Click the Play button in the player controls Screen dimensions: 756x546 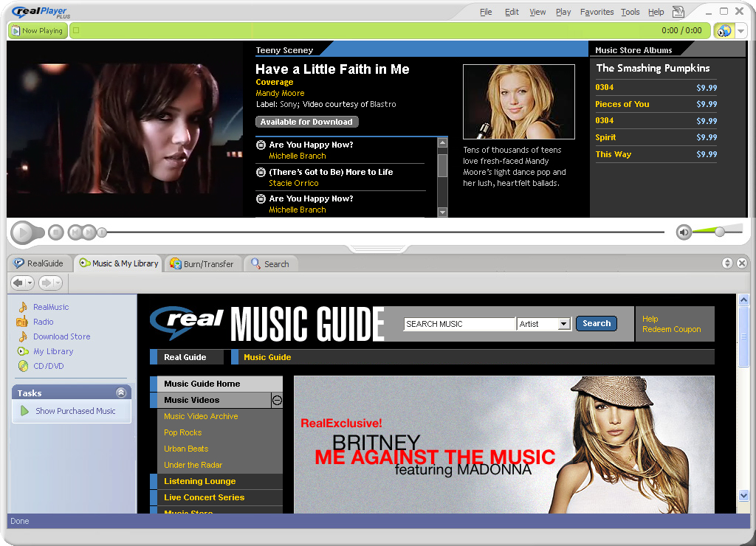pos(22,232)
